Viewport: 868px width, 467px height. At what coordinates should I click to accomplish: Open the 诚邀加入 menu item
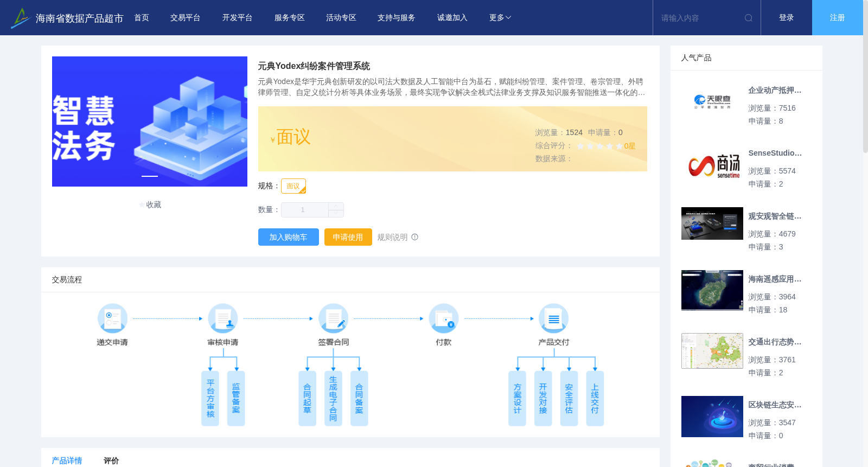click(452, 18)
